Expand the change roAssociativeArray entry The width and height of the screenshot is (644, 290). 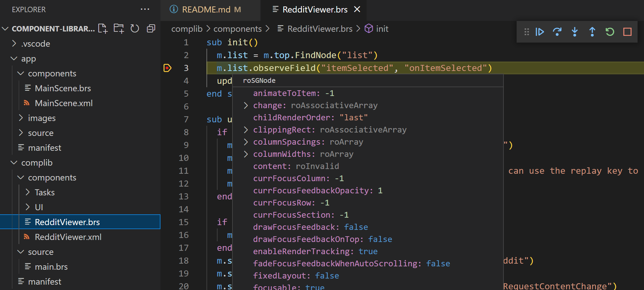point(246,105)
